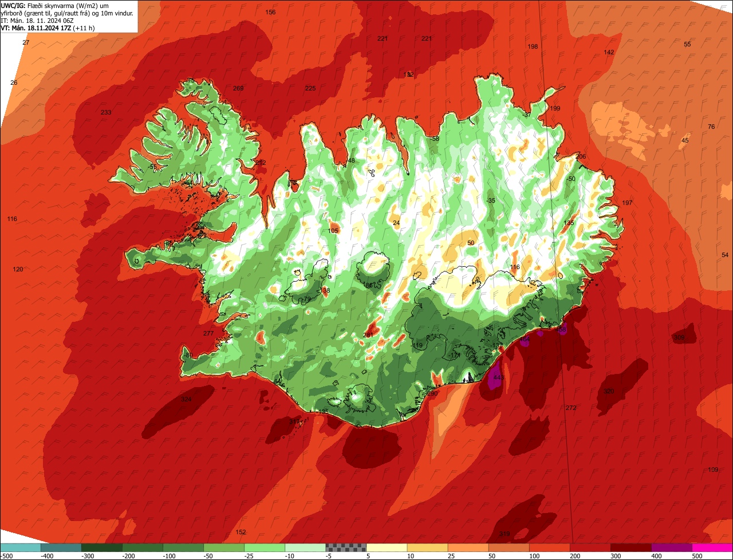Click the value -48 in the north

350,161
